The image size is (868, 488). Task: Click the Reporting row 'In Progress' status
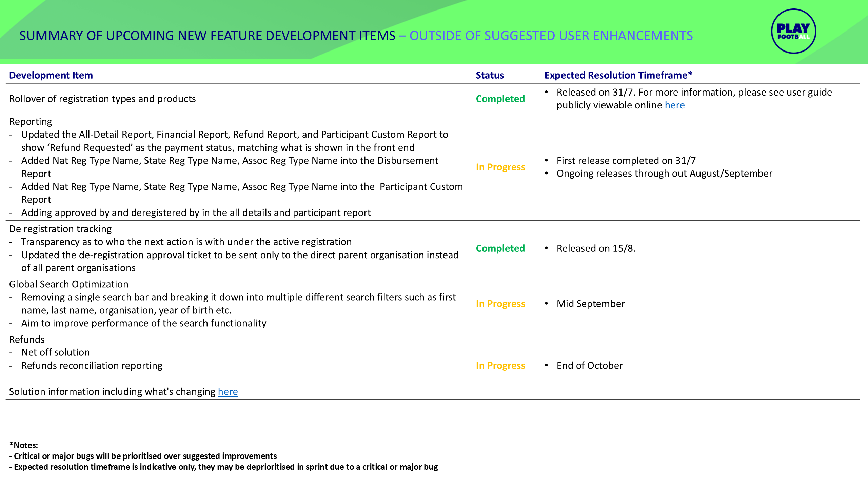500,167
